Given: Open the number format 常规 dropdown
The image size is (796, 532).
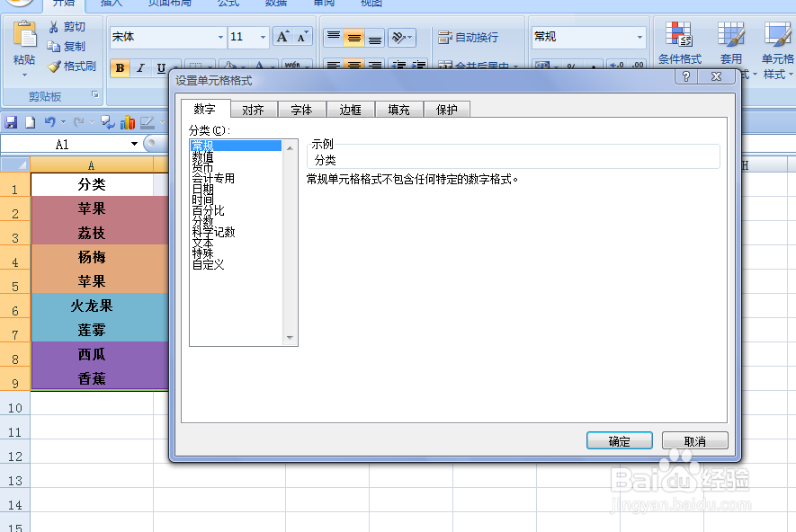Looking at the screenshot, I should pos(639,37).
